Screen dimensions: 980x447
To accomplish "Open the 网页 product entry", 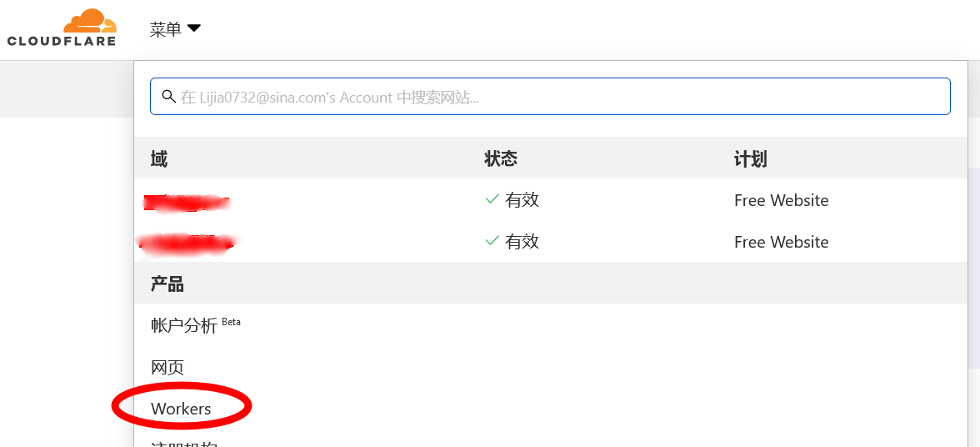I will 167,367.
